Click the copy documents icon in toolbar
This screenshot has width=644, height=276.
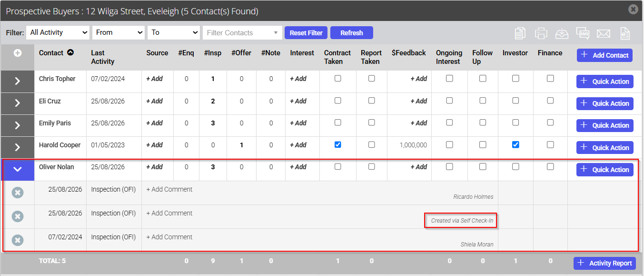click(520, 33)
